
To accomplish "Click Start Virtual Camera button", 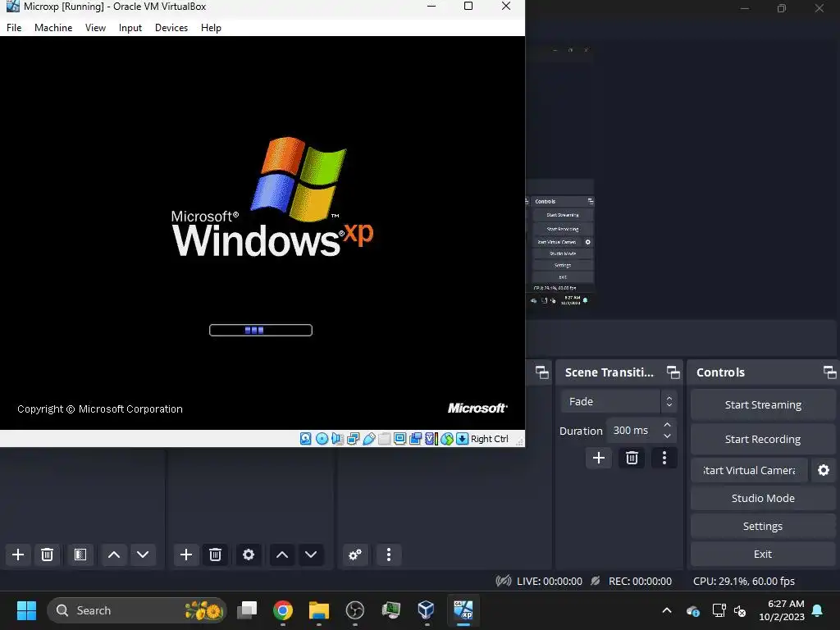I will pyautogui.click(x=749, y=470).
